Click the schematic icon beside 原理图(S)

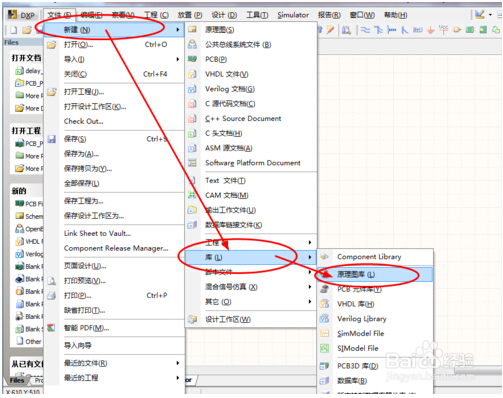click(x=192, y=30)
